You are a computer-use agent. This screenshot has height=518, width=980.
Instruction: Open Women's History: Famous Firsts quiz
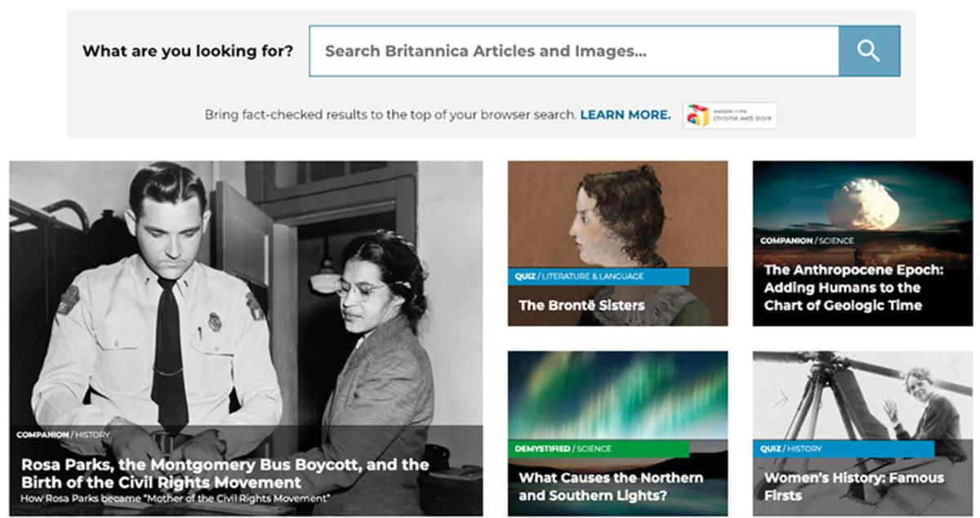(853, 486)
